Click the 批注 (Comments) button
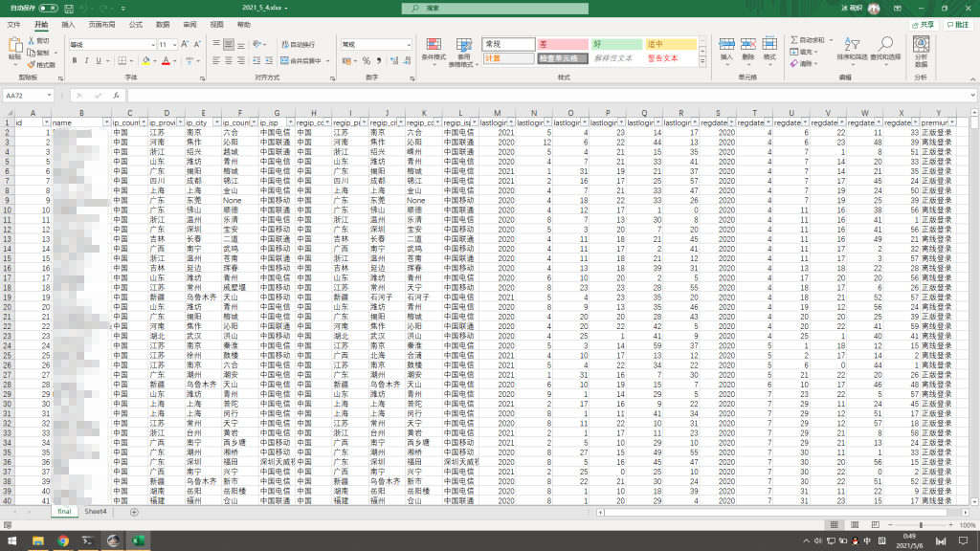This screenshot has height=551, width=980. point(958,24)
